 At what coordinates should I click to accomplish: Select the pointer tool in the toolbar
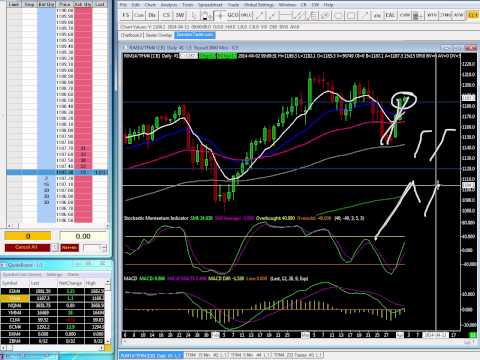coord(194,15)
